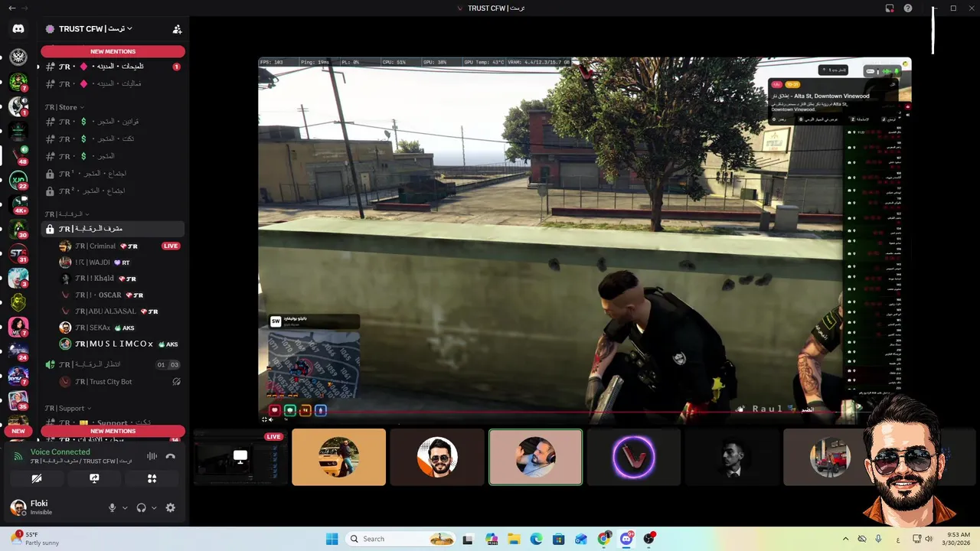Open server icon with 30 badge

(18, 229)
